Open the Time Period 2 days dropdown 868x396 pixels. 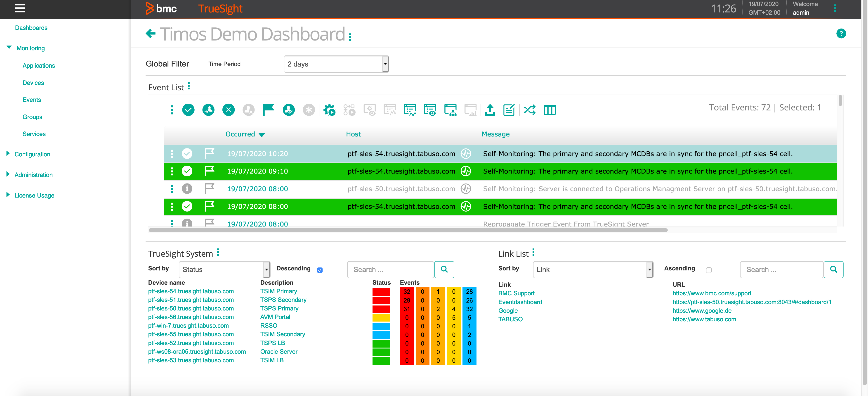click(336, 64)
